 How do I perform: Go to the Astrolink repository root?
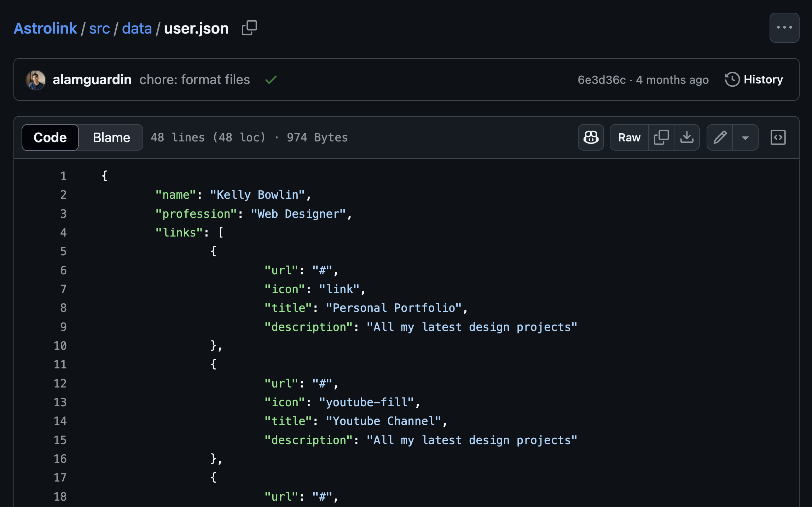pyautogui.click(x=45, y=28)
